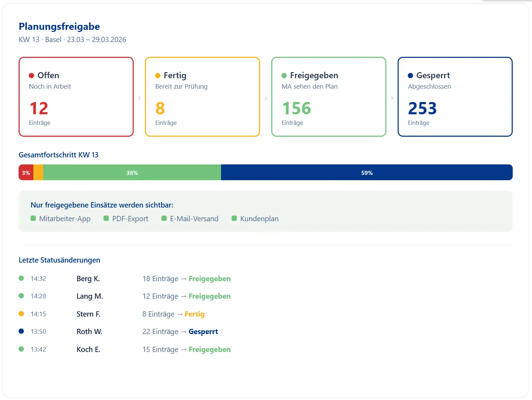The height and width of the screenshot is (400, 532).
Task: Toggle the Mitarbeiter-App green checkbox
Action: click(x=33, y=218)
